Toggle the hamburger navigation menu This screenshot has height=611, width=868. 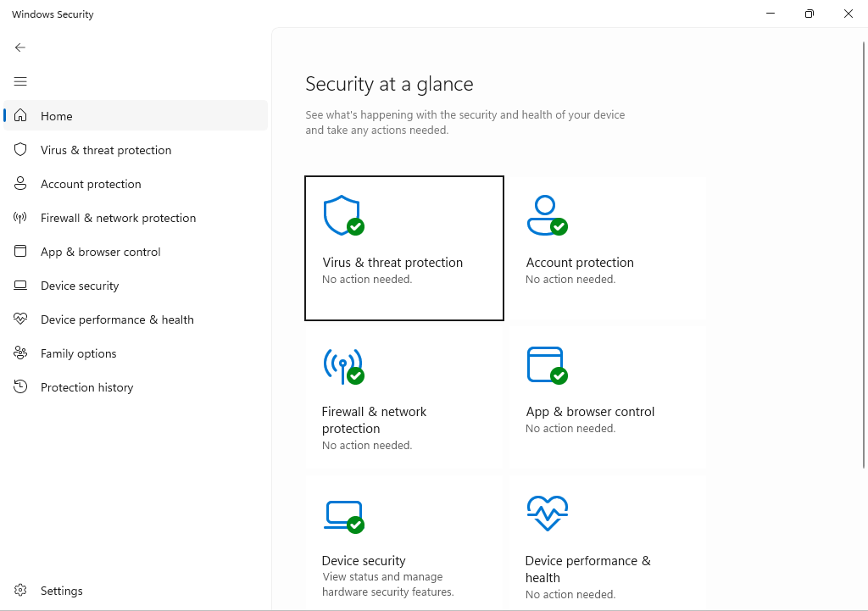pos(20,81)
